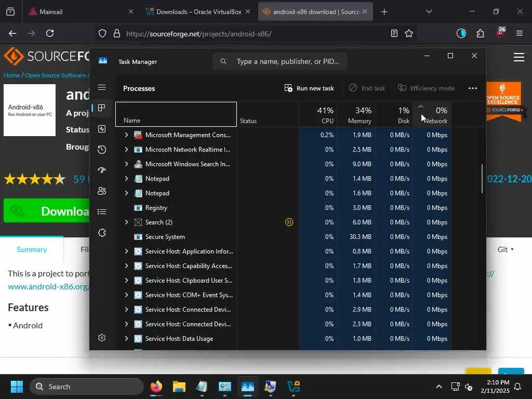Open Firefox from the taskbar
The image size is (532, 399).
(156, 387)
